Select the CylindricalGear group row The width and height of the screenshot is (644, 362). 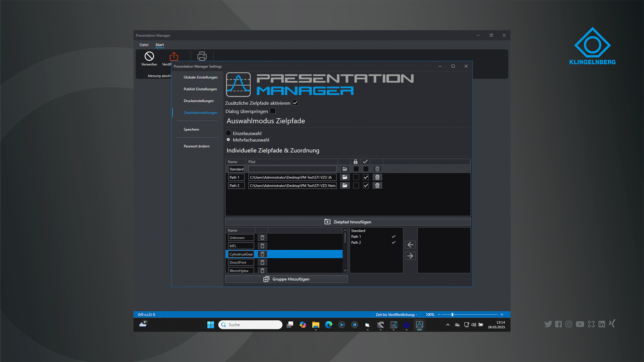point(284,254)
